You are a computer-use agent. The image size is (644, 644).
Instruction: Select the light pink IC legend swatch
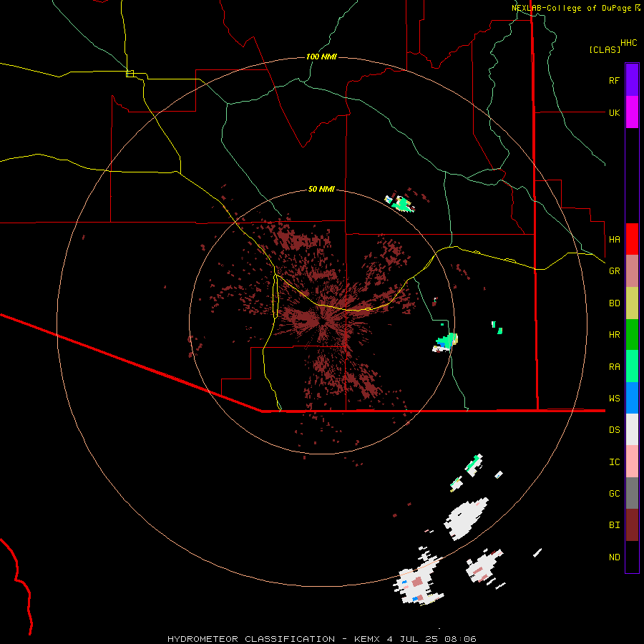(x=632, y=462)
